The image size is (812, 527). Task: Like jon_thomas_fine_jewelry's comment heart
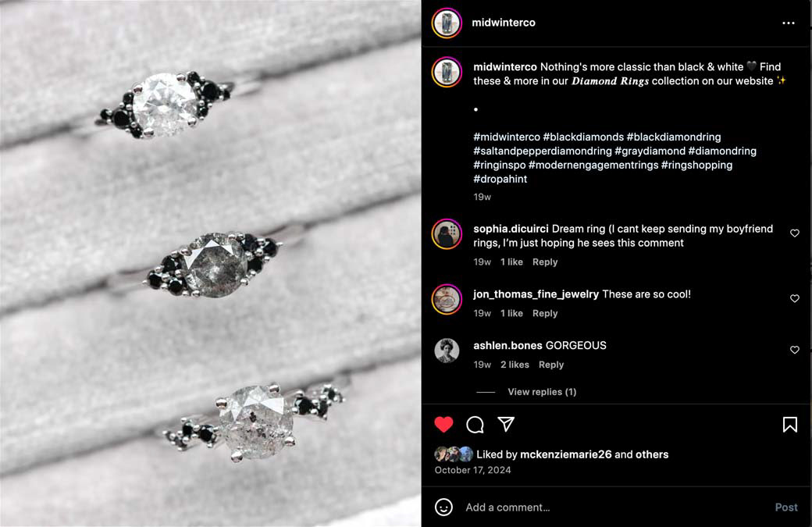pyautogui.click(x=794, y=299)
